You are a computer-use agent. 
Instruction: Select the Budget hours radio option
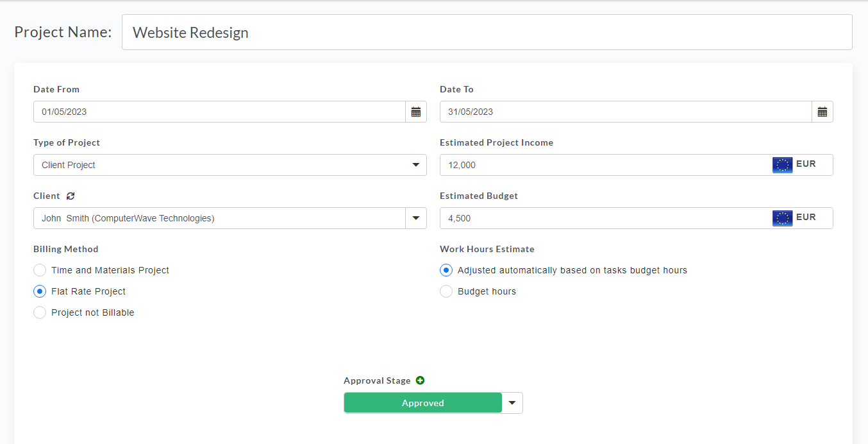(x=446, y=291)
